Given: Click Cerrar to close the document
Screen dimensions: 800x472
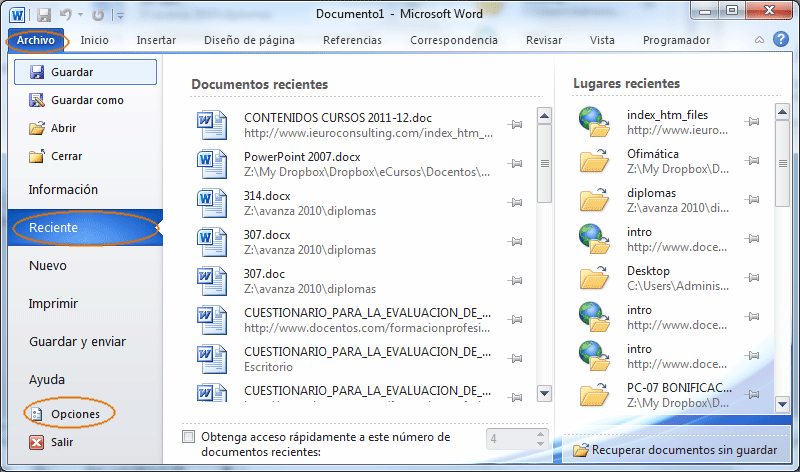Looking at the screenshot, I should coord(85,156).
